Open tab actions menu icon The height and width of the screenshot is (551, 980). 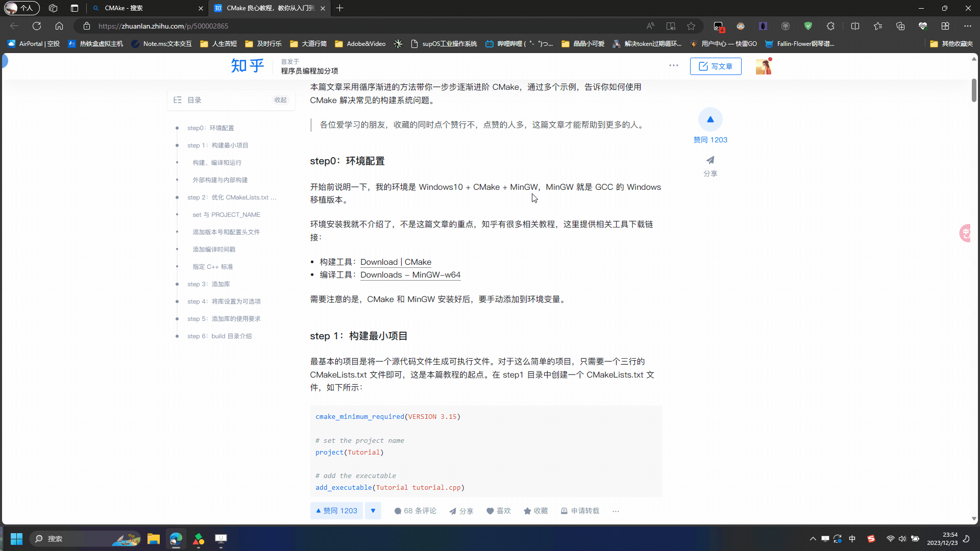click(x=75, y=8)
